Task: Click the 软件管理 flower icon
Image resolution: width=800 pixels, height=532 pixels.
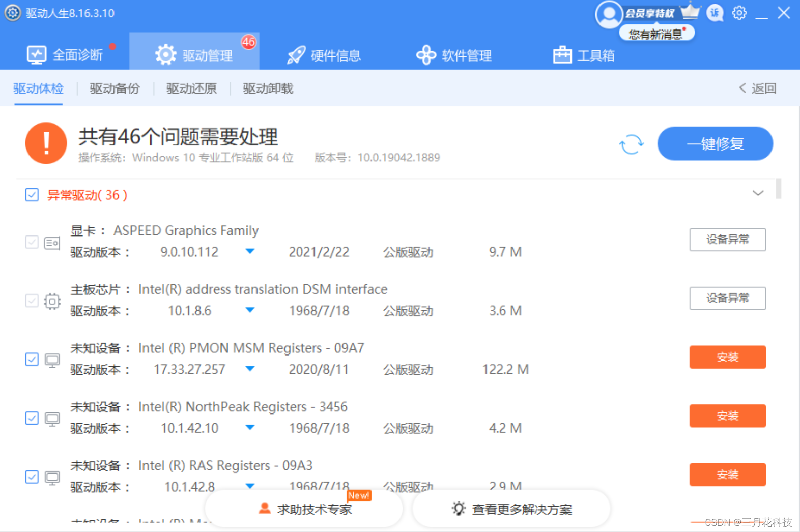Action: [426, 55]
